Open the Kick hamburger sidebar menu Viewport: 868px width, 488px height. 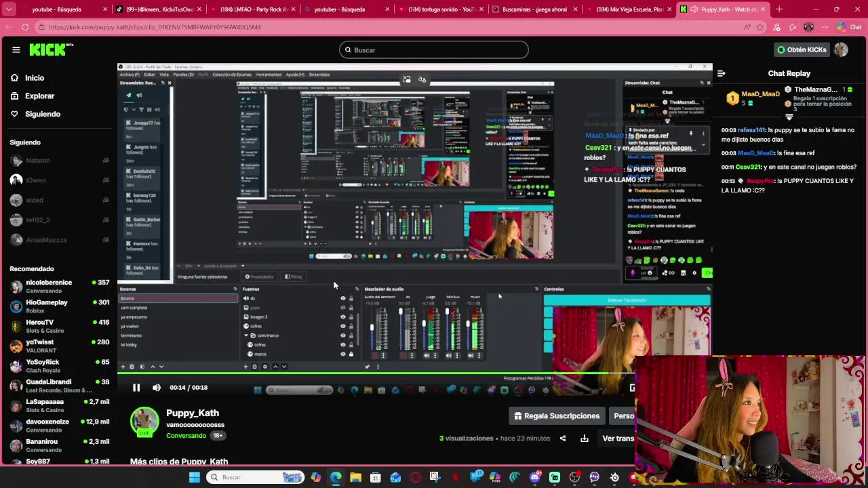16,49
